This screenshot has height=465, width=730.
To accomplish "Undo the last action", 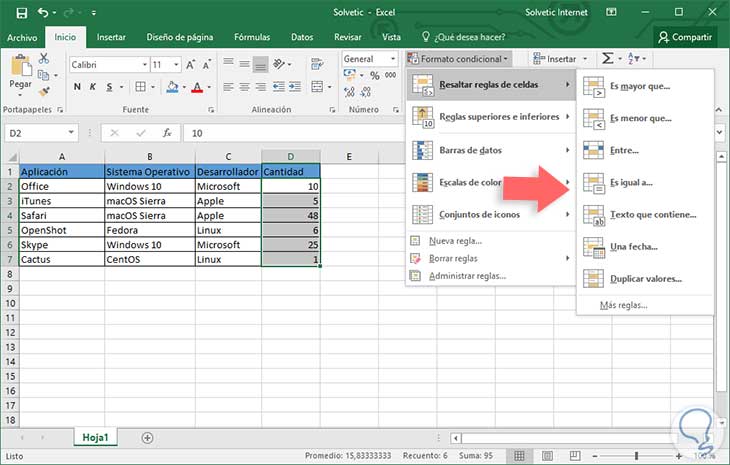I will 43,13.
